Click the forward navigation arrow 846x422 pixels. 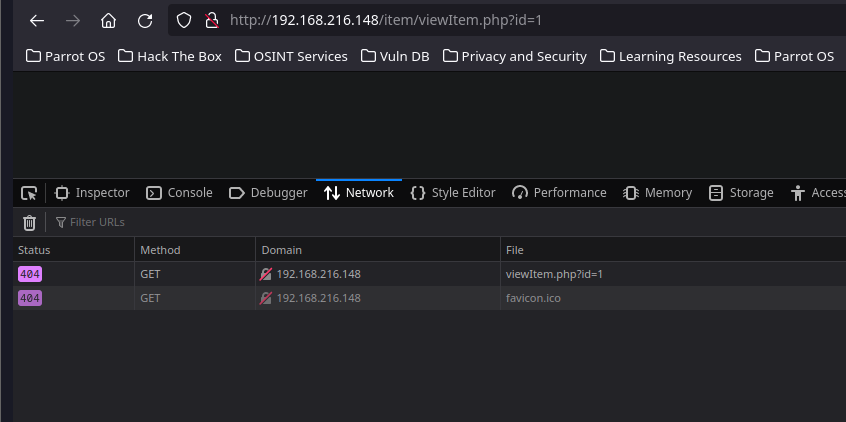pyautogui.click(x=72, y=21)
